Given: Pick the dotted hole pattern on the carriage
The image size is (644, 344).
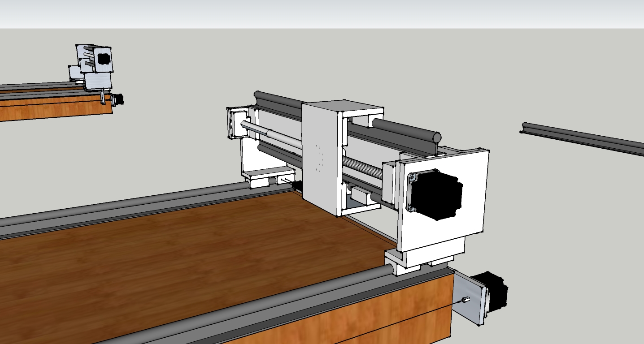Looking at the screenshot, I should (x=319, y=158).
